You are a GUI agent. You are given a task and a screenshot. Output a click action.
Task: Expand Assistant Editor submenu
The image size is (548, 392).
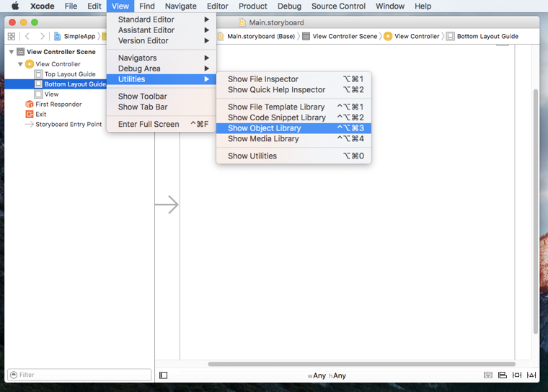pyautogui.click(x=162, y=30)
